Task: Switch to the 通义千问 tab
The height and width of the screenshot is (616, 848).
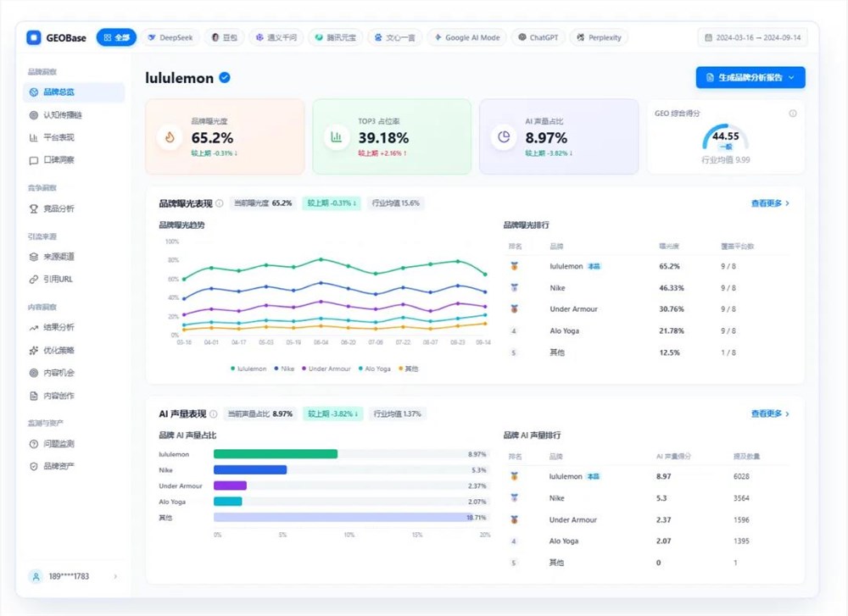Action: 276,38
